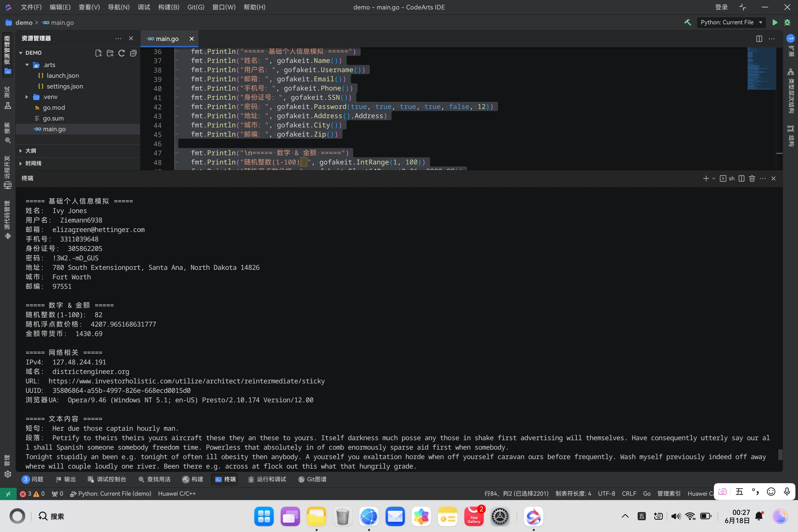This screenshot has width=798, height=532.
Task: Open 源代码管理 in the activity bar
Action: pos(7,220)
